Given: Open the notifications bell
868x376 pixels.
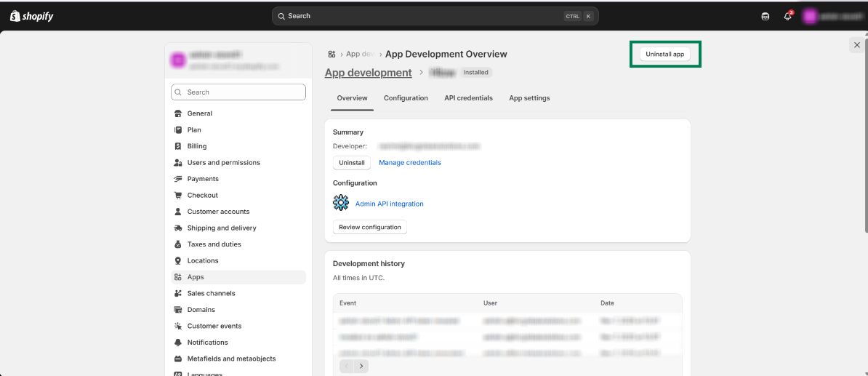Looking at the screenshot, I should pyautogui.click(x=787, y=16).
